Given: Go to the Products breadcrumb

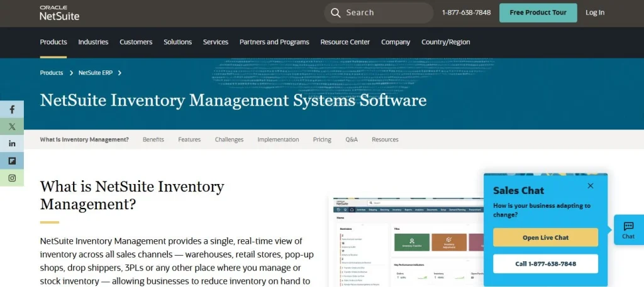Looking at the screenshot, I should (52, 73).
